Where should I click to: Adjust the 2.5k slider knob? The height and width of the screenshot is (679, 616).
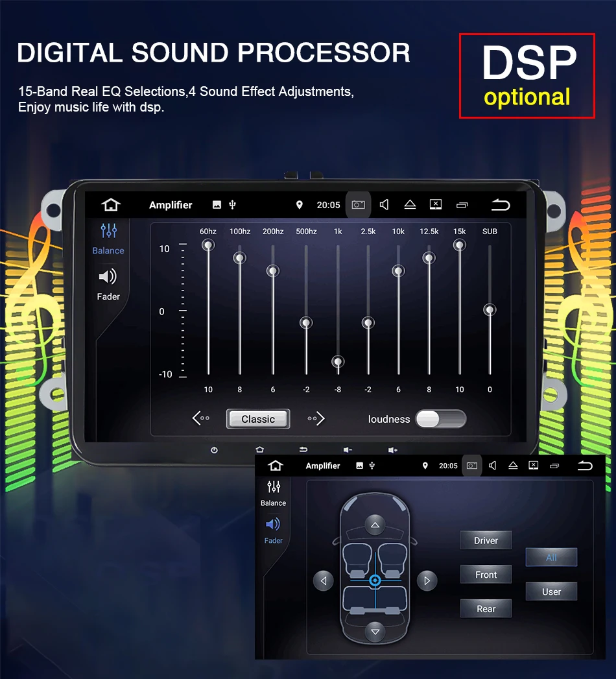tap(368, 322)
